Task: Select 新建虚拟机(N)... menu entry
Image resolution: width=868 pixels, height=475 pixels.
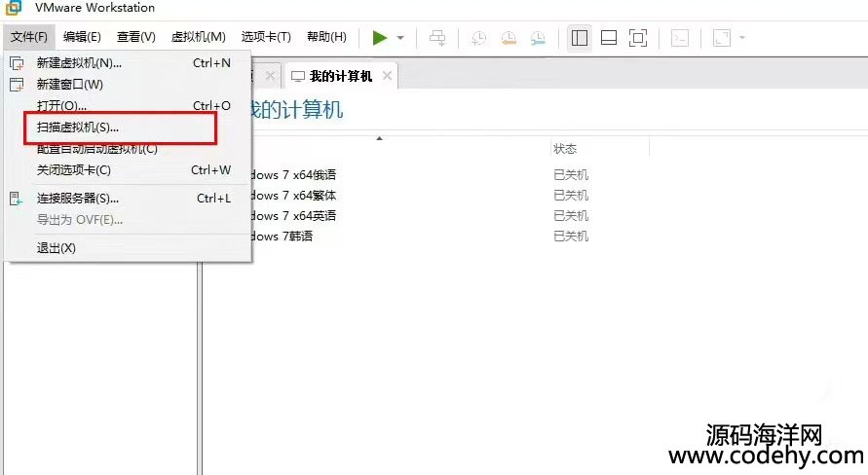Action: tap(128, 63)
